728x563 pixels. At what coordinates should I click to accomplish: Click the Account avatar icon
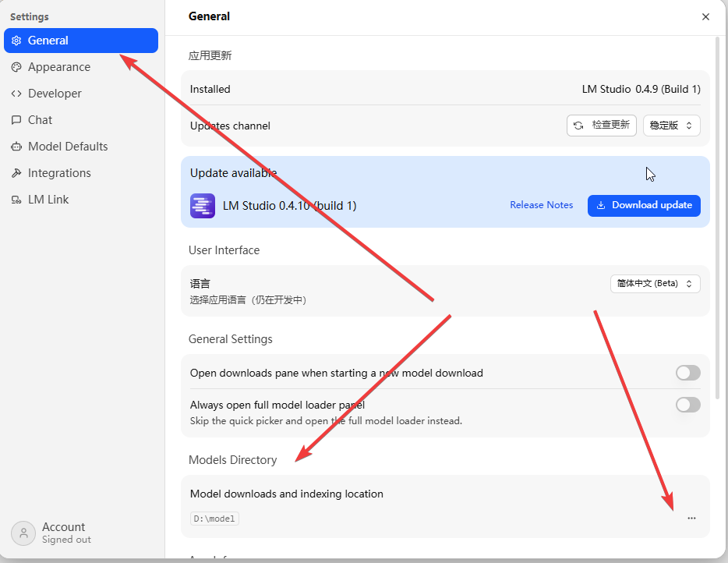click(23, 533)
